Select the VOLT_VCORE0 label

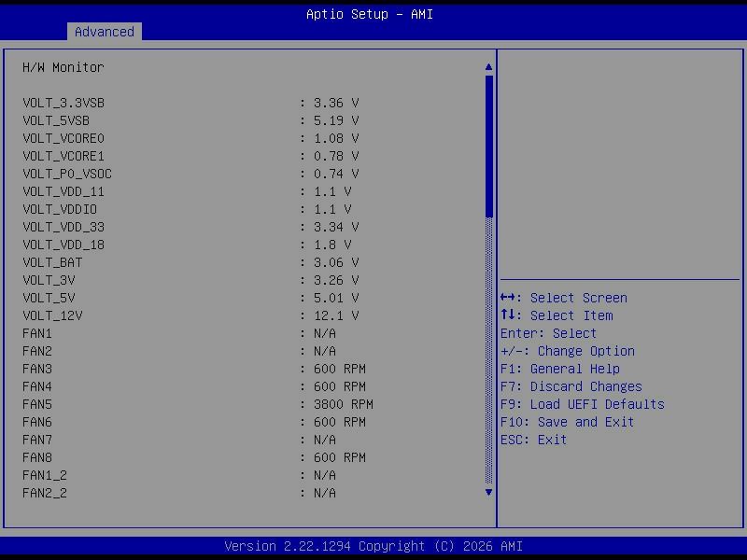(x=63, y=138)
